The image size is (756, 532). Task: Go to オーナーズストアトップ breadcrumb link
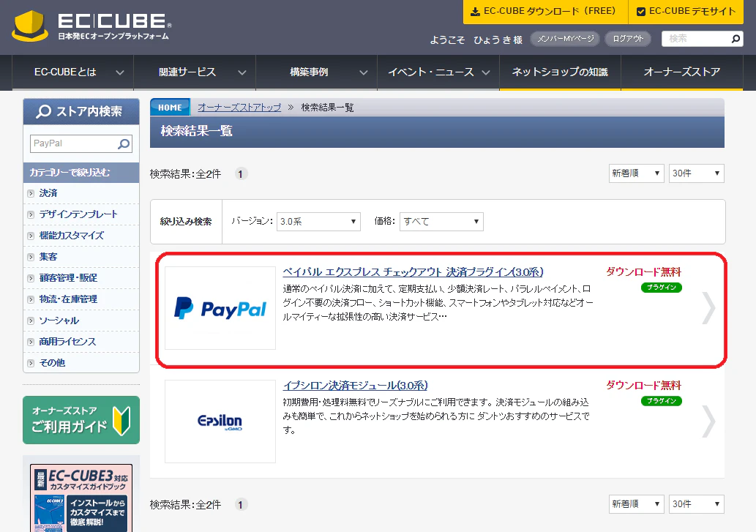click(239, 108)
